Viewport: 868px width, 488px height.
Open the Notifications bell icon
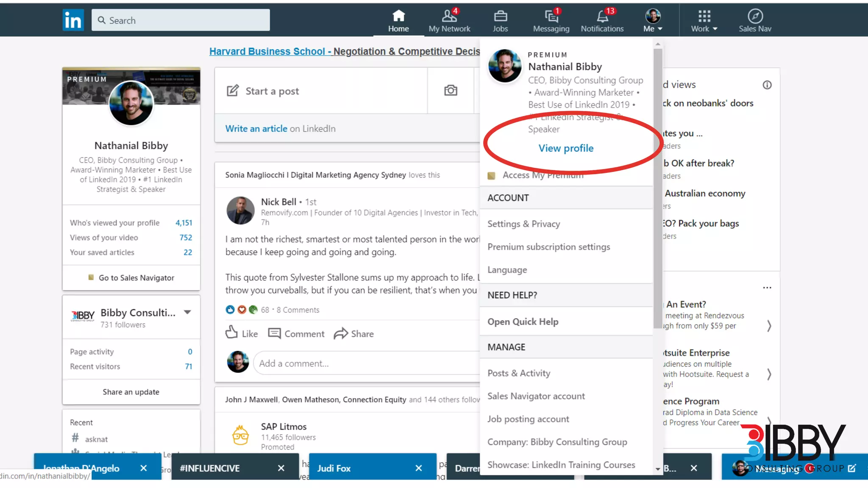coord(602,16)
